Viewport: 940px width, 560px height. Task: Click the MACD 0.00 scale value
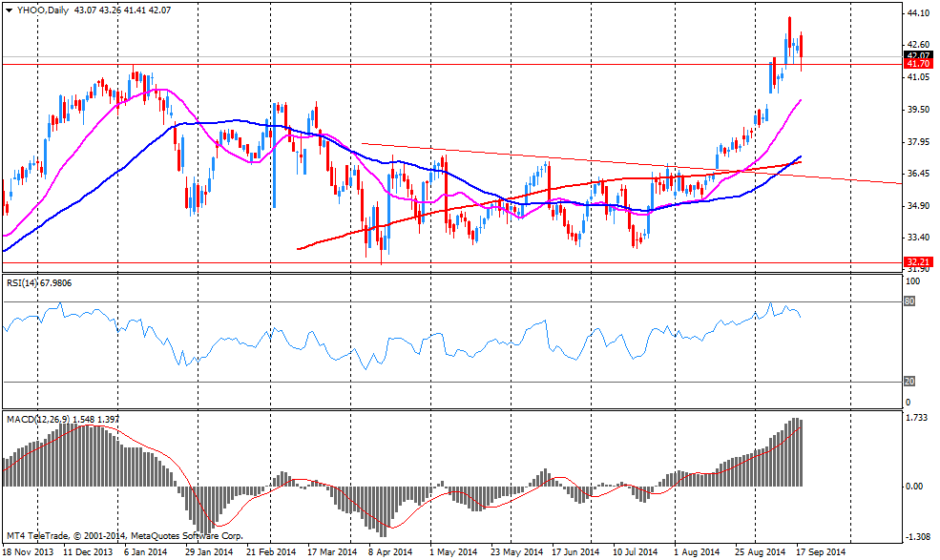pyautogui.click(x=914, y=487)
